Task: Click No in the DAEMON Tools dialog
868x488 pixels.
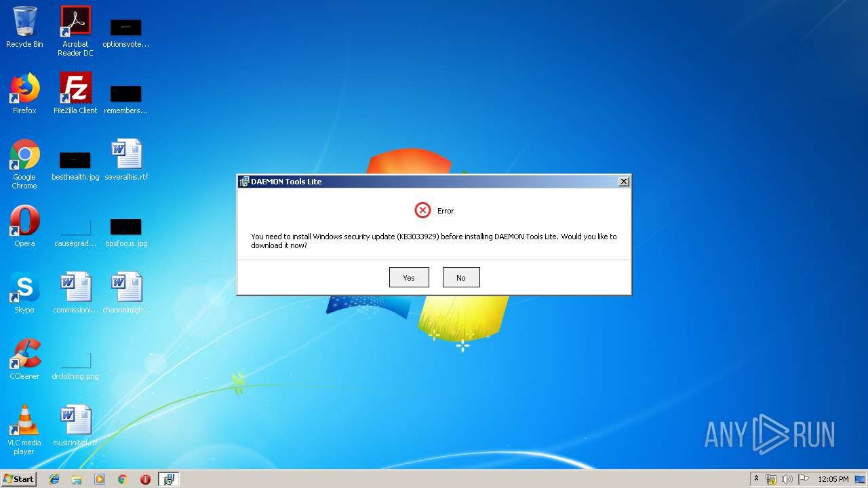Action: coord(461,277)
